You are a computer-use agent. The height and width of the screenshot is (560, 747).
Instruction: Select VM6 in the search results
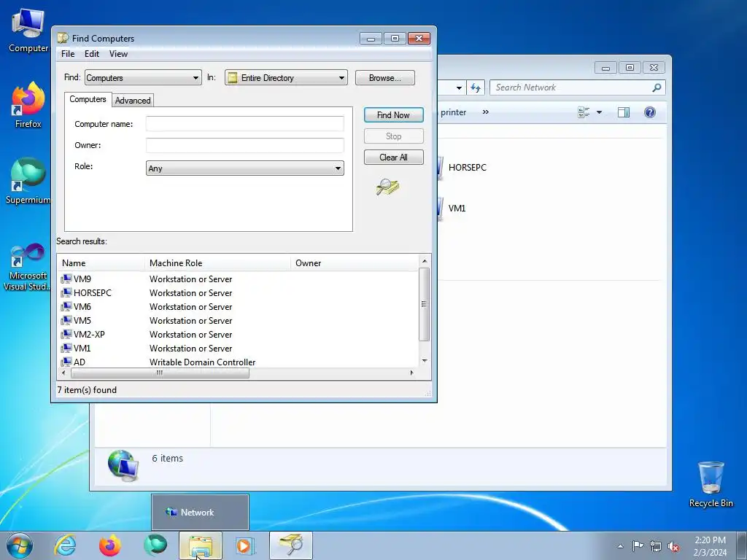coord(82,307)
